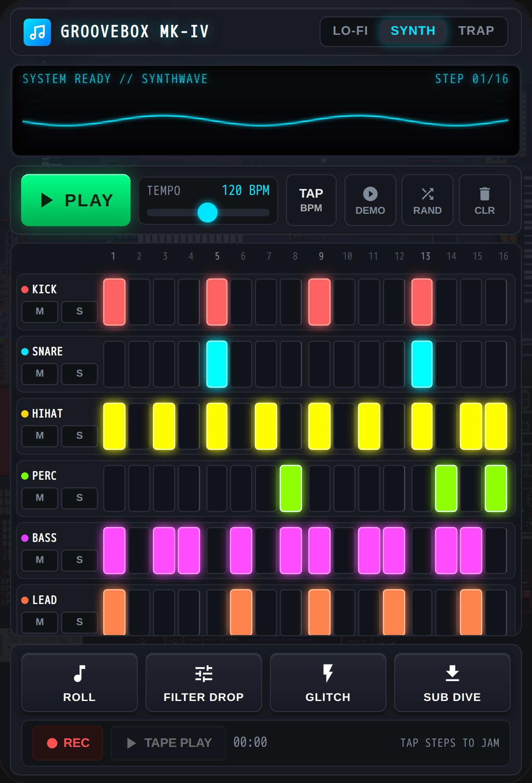The height and width of the screenshot is (783, 532).
Task: Solo the BASS track
Action: click(x=80, y=560)
